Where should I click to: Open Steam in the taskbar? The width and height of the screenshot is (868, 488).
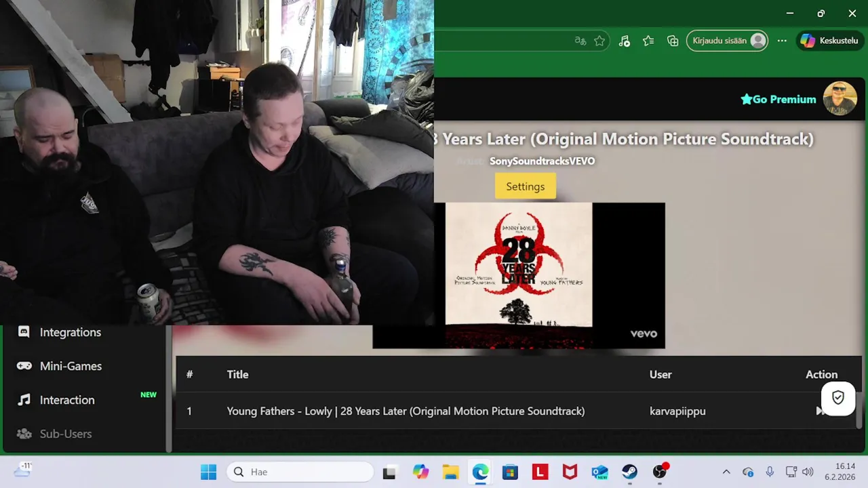[629, 472]
